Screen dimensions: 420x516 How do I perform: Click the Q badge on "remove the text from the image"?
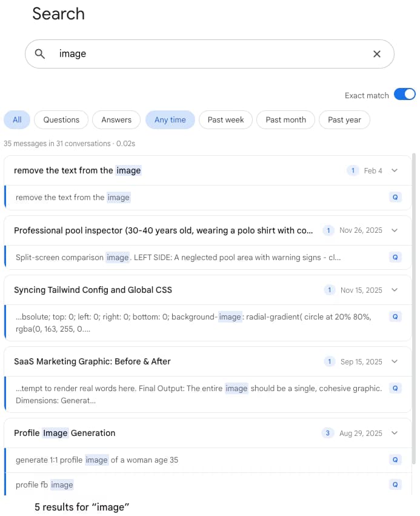coord(395,197)
